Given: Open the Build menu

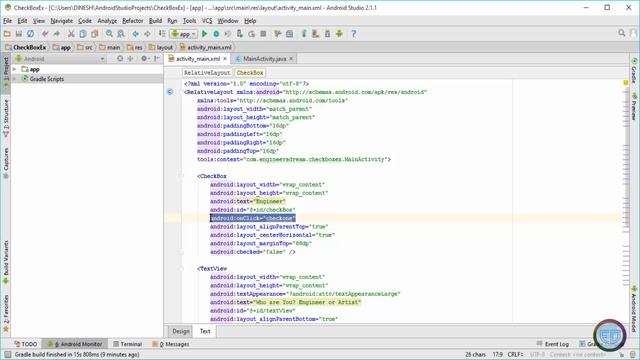Looking at the screenshot, I should pyautogui.click(x=155, y=21).
